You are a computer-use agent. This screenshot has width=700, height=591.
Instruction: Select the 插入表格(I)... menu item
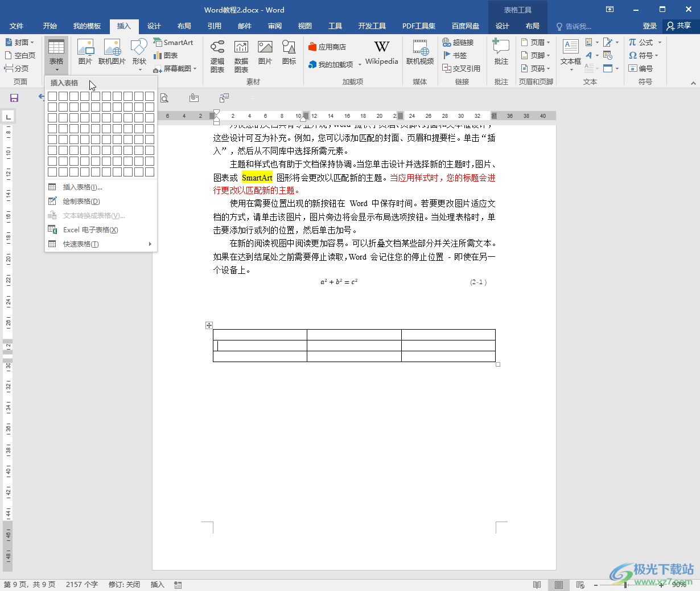click(x=101, y=187)
